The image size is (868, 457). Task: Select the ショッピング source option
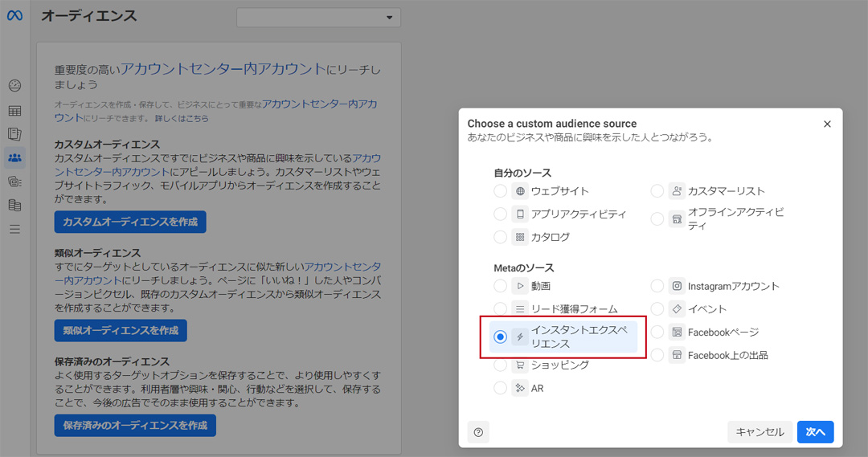501,365
